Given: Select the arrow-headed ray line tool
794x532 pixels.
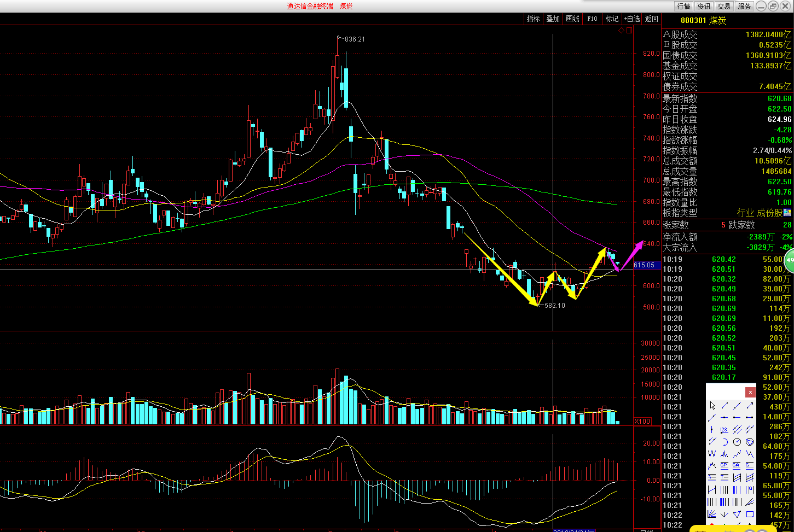Looking at the screenshot, I should pos(750,406).
